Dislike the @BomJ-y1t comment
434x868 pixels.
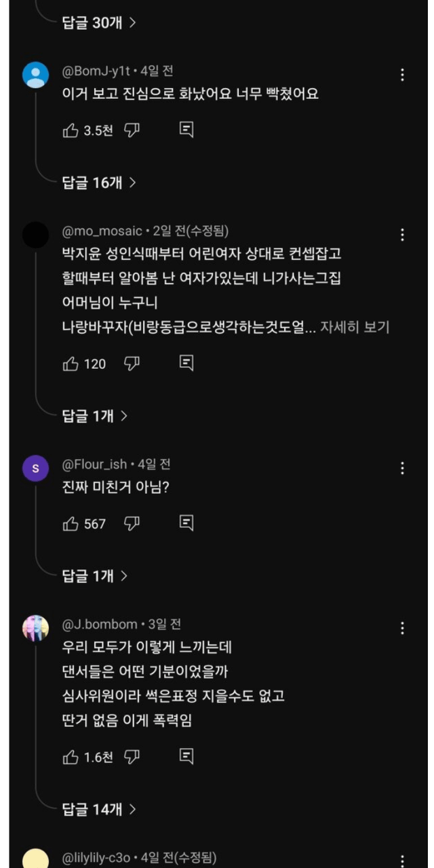coord(132,130)
